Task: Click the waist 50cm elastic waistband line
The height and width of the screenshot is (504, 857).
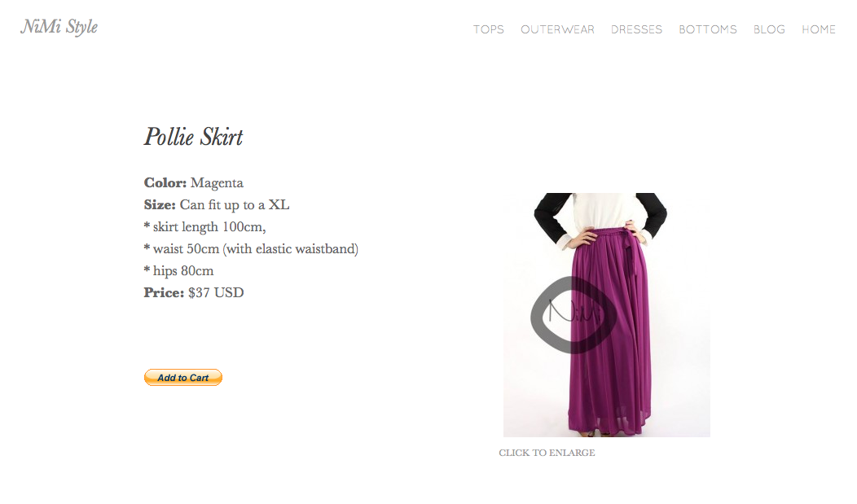Action: point(251,249)
